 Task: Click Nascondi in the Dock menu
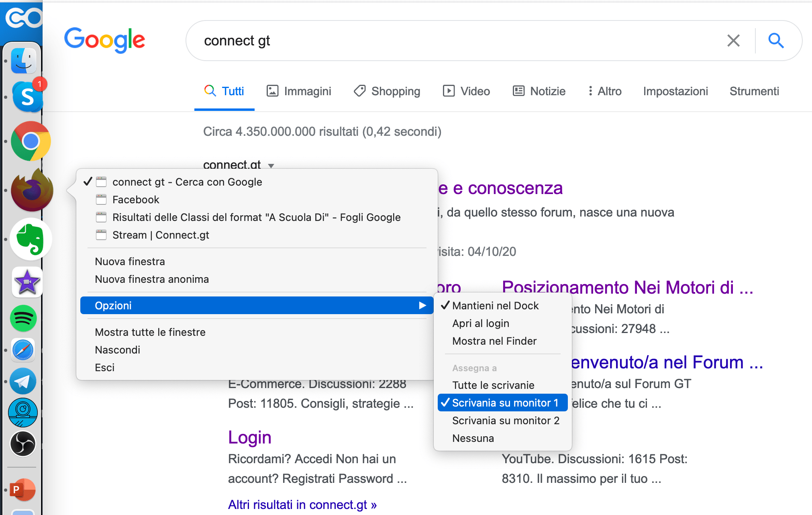(257, 350)
